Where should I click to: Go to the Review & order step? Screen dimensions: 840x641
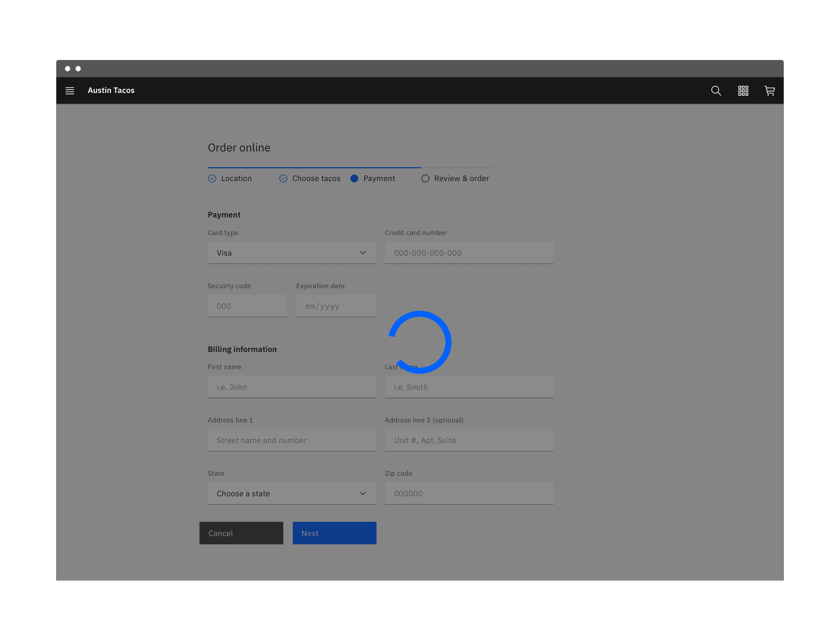461,178
